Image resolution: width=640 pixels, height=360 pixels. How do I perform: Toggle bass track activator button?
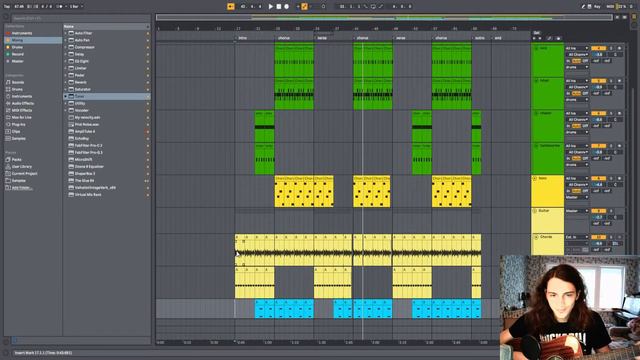point(598,178)
